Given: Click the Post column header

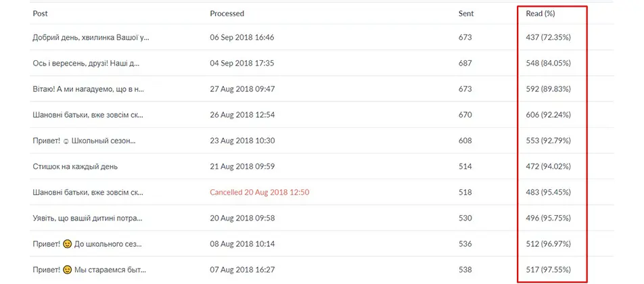Looking at the screenshot, I should 41,14.
